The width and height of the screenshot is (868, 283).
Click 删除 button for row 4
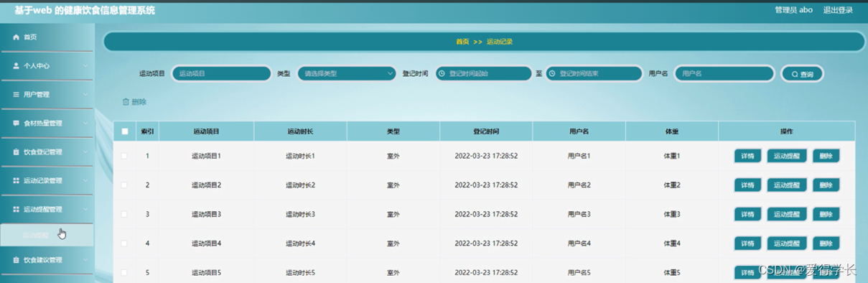click(826, 243)
